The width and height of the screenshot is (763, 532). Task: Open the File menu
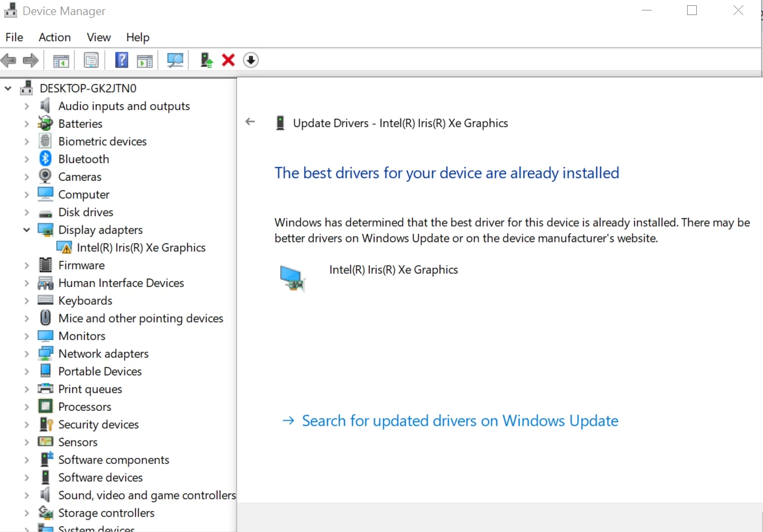tap(14, 37)
